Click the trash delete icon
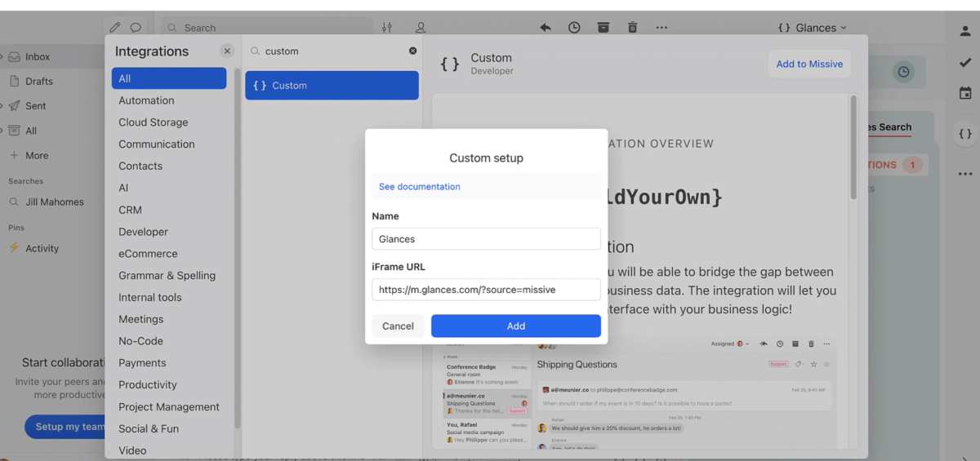 [x=632, y=28]
